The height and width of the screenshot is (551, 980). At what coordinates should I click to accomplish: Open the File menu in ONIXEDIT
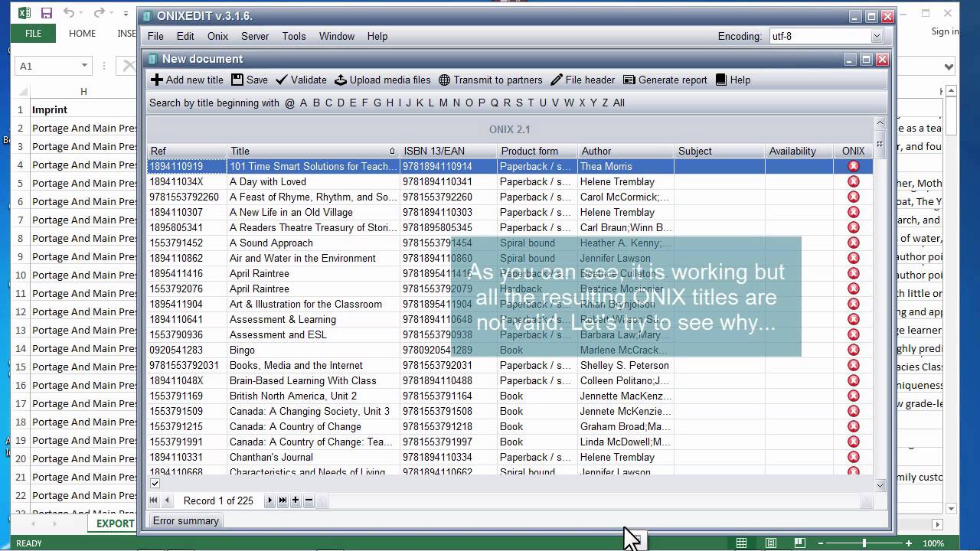pyautogui.click(x=155, y=36)
